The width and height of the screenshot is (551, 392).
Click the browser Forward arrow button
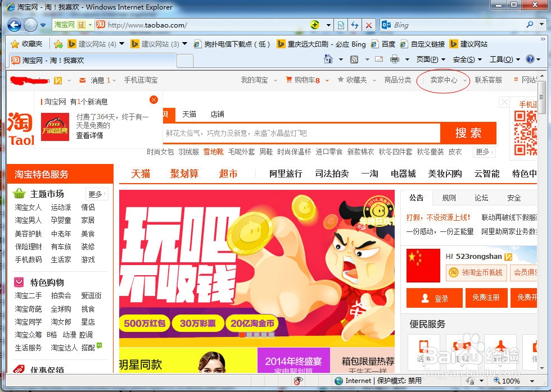(x=30, y=25)
